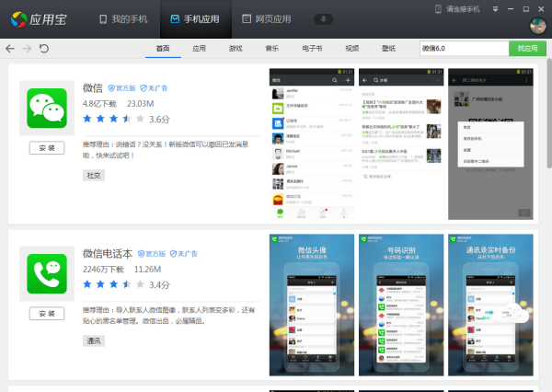Select the 游戏 category tab
The width and height of the screenshot is (552, 392).
[x=236, y=48]
